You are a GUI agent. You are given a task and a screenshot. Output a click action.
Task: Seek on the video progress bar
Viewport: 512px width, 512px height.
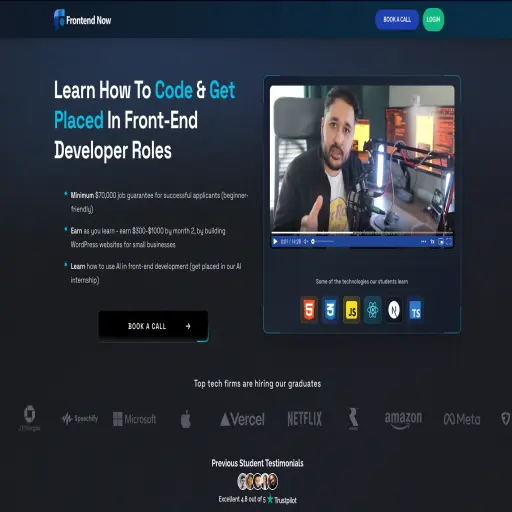362,233
